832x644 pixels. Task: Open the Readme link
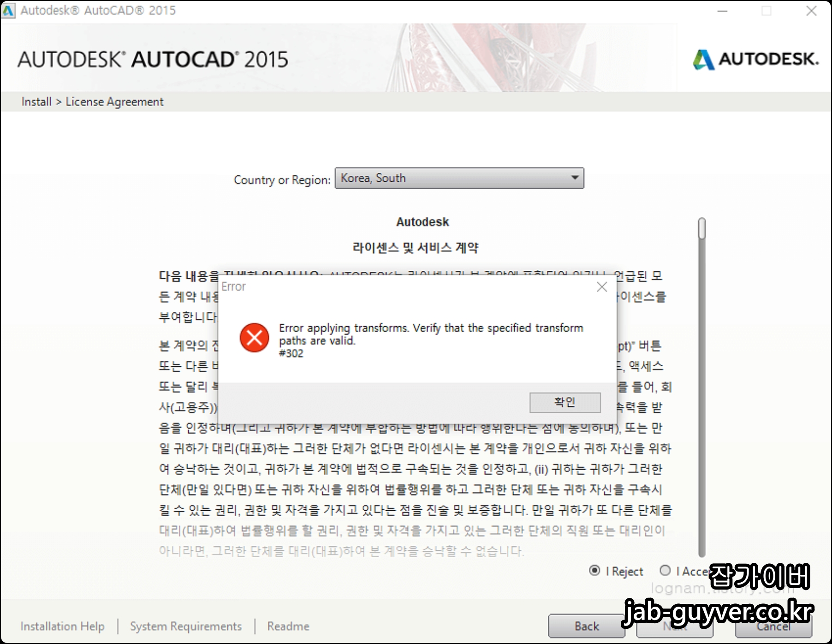[288, 626]
